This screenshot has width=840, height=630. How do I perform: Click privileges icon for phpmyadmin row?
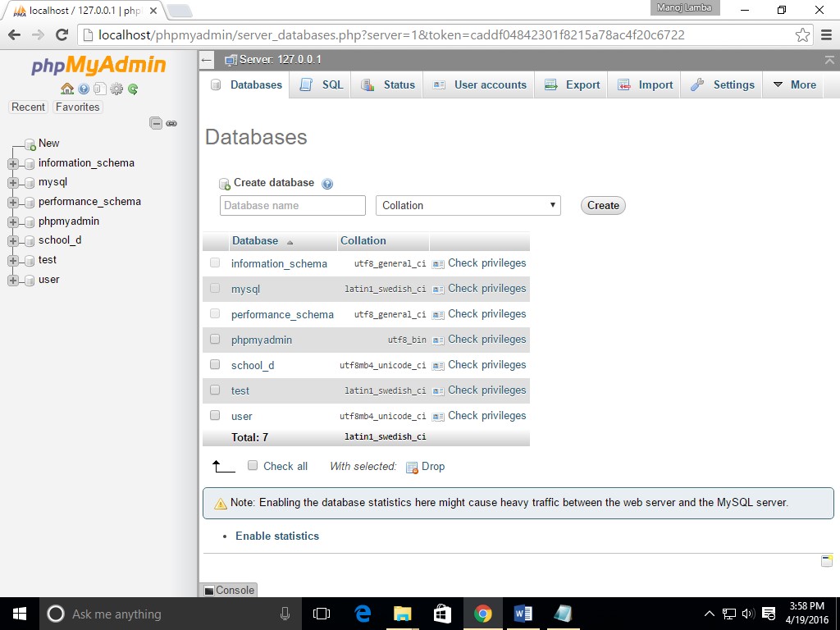438,340
